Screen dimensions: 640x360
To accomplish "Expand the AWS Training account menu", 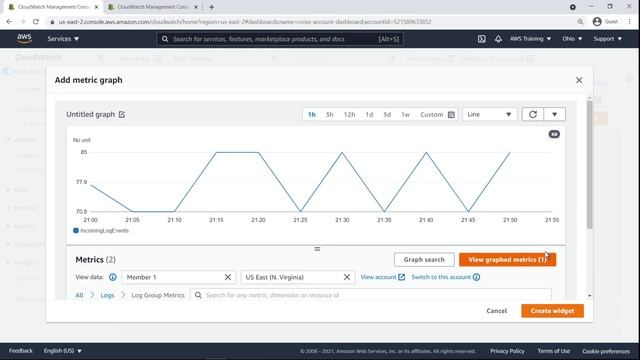I will click(530, 39).
